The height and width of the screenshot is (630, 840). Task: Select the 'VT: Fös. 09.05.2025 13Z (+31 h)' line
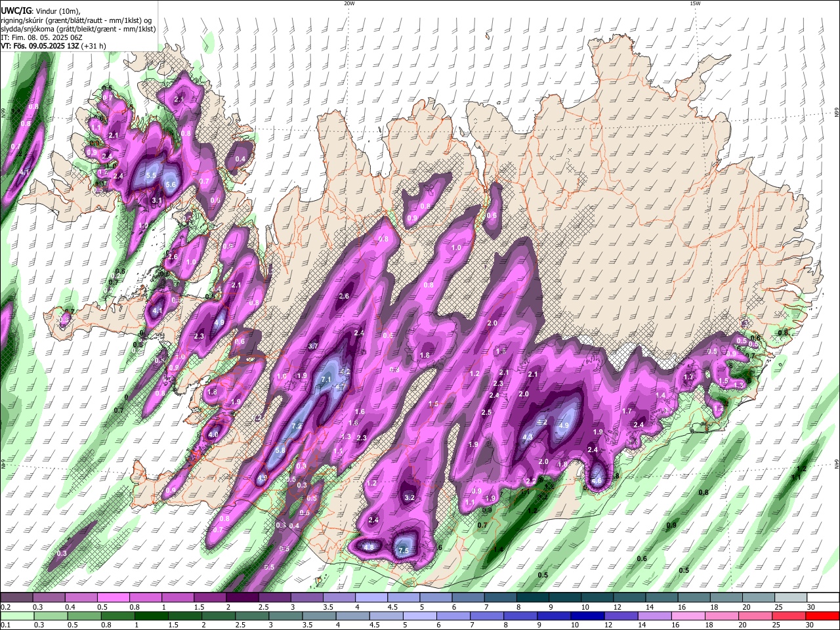[x=53, y=47]
